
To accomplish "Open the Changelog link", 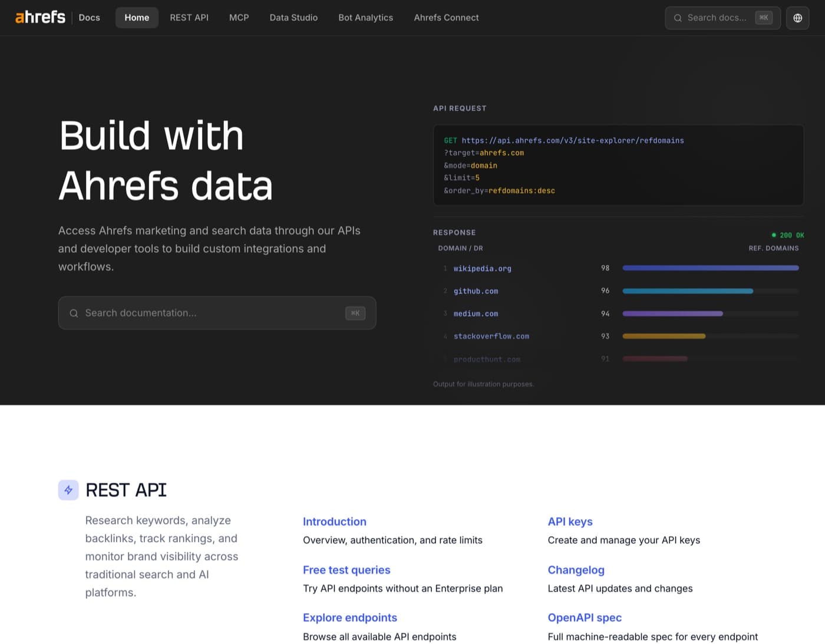I will (x=576, y=570).
